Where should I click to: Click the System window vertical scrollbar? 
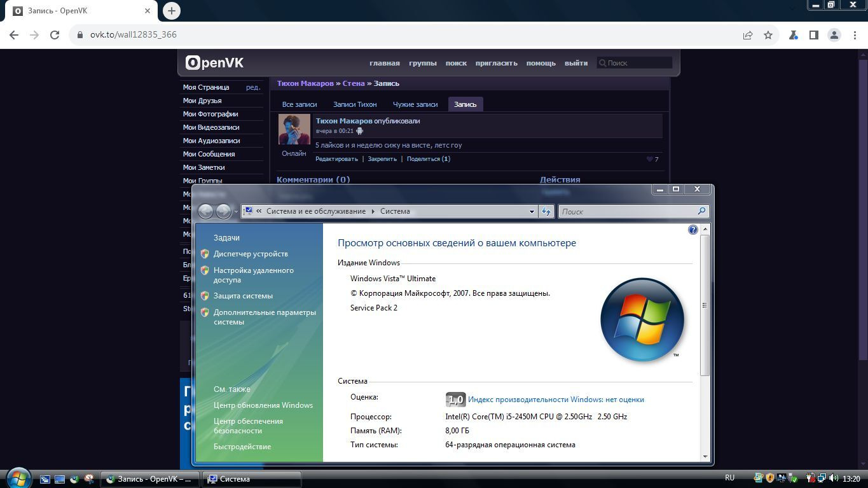[705, 305]
